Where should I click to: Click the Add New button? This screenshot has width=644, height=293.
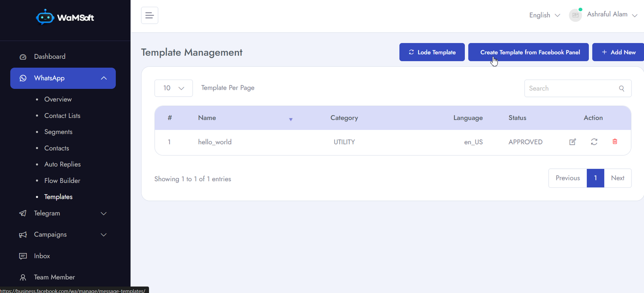(x=618, y=52)
